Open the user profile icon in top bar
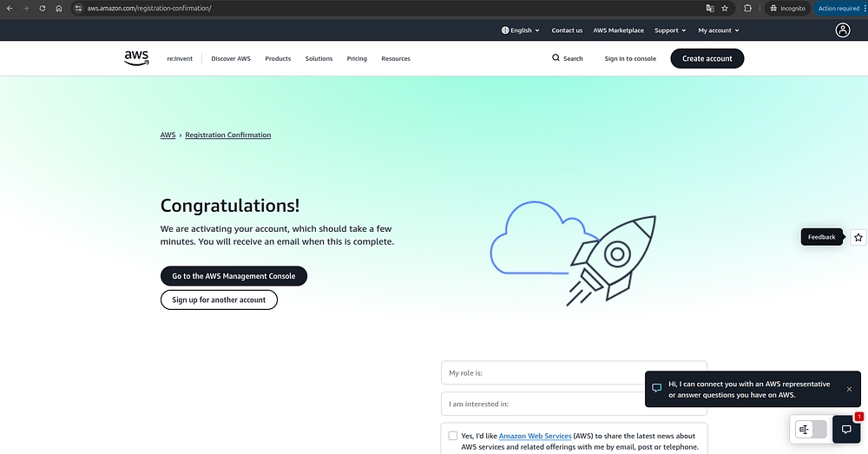This screenshot has height=454, width=868. [x=843, y=30]
